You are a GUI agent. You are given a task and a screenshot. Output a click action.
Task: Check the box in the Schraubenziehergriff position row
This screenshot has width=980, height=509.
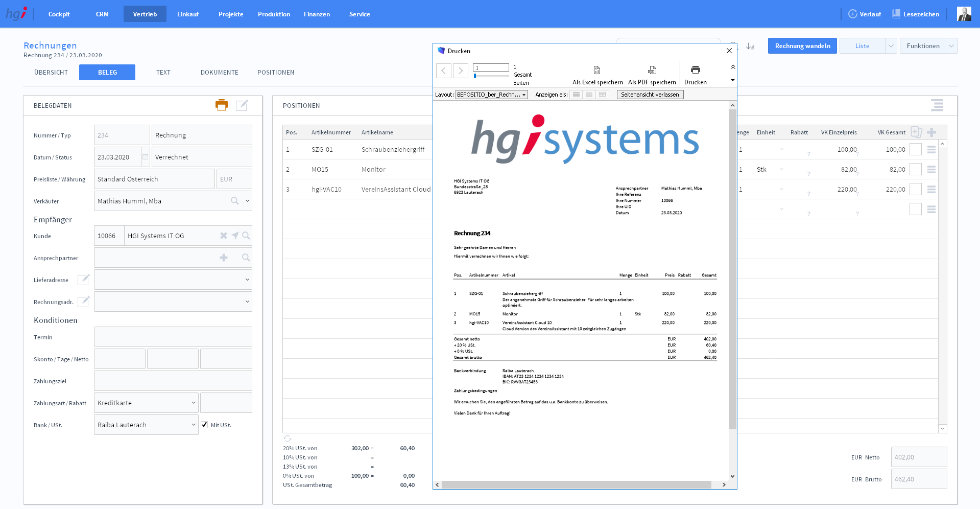pos(915,150)
